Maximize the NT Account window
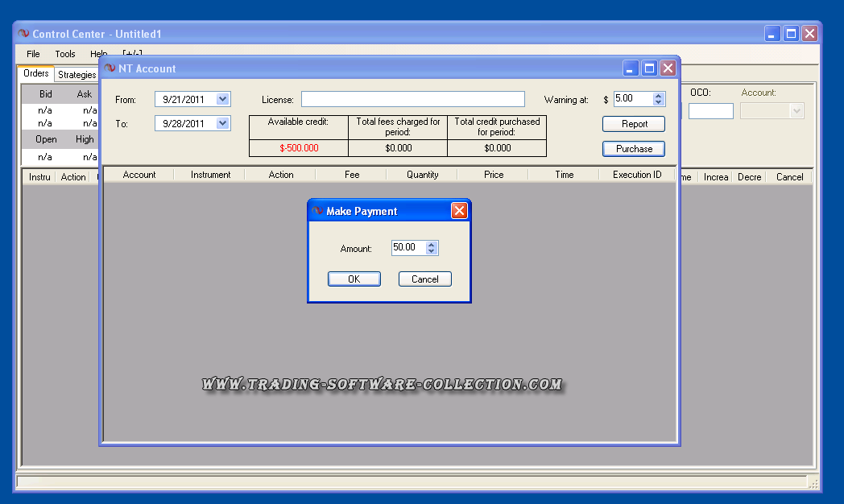Screen dimensions: 844x504 [649, 68]
